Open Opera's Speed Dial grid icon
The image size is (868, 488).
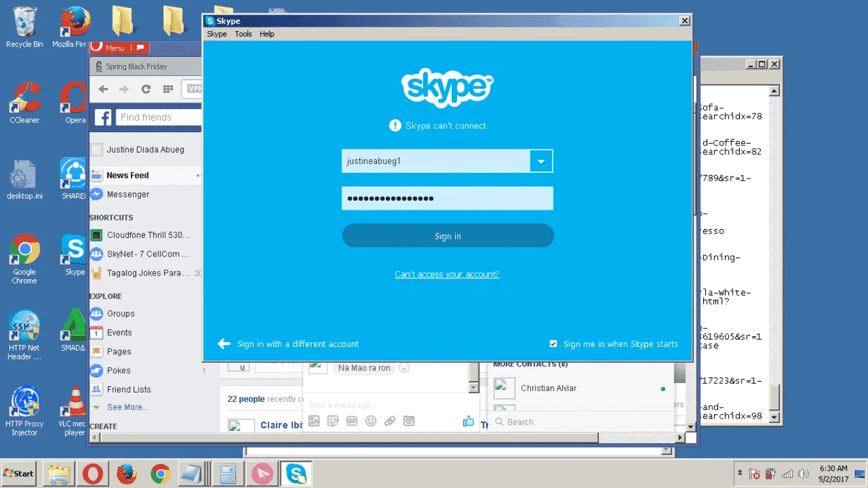pos(168,89)
